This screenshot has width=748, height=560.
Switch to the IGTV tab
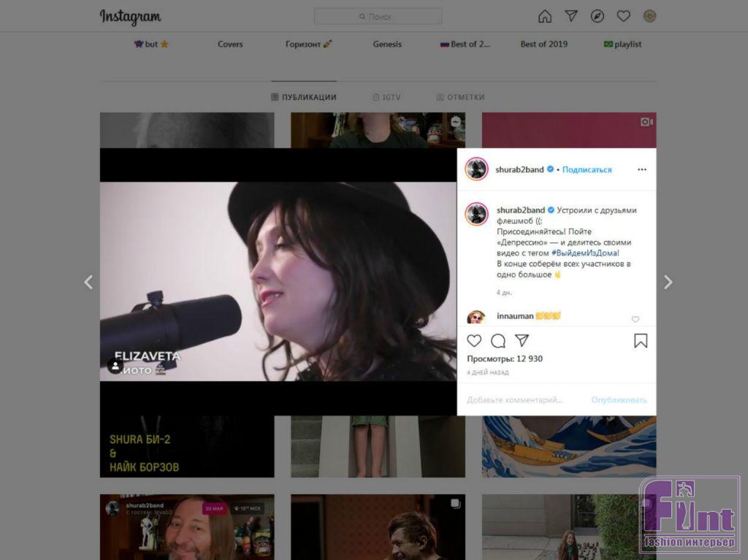[x=386, y=97]
